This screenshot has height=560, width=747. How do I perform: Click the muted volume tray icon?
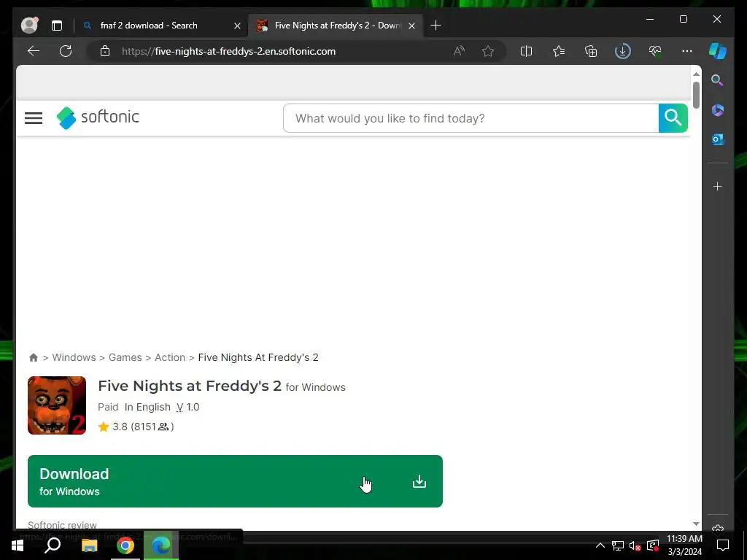635,545
